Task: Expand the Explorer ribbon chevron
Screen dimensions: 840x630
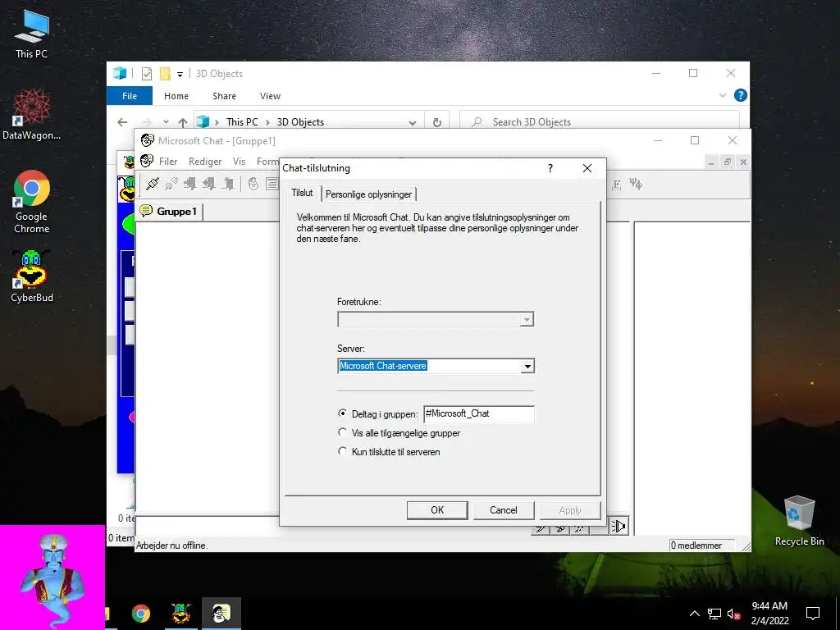Action: [x=722, y=95]
